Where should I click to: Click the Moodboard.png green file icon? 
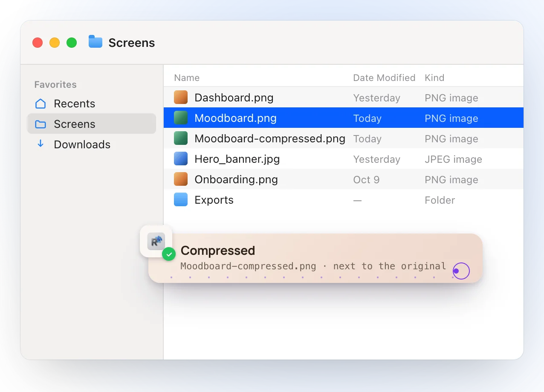pyautogui.click(x=181, y=118)
